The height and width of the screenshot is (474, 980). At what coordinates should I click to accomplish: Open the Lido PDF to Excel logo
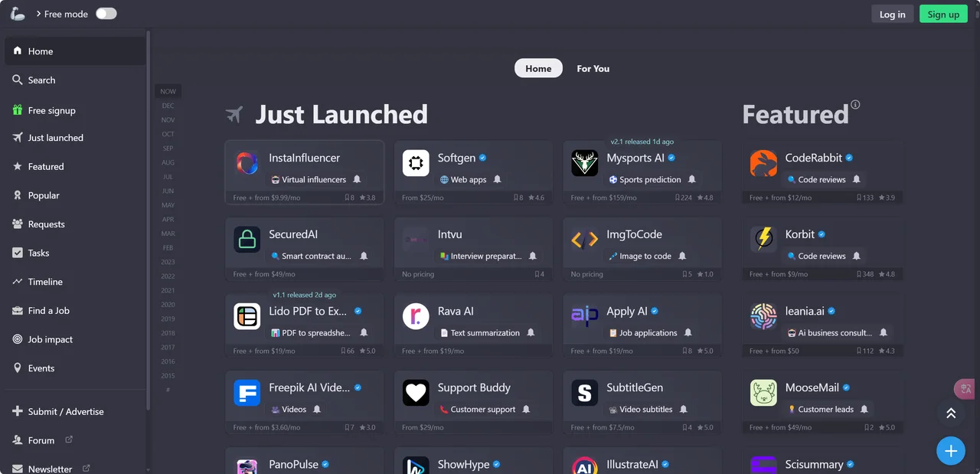(247, 316)
